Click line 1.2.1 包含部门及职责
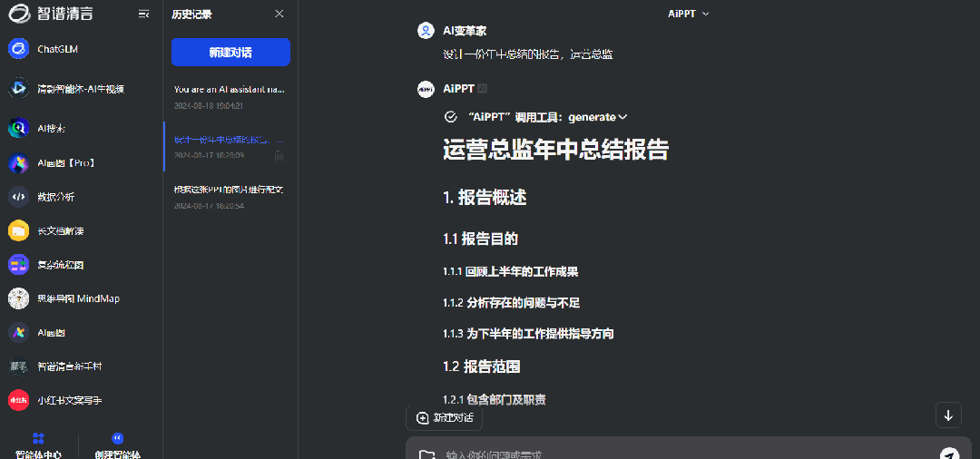Image resolution: width=980 pixels, height=459 pixels. 495,400
